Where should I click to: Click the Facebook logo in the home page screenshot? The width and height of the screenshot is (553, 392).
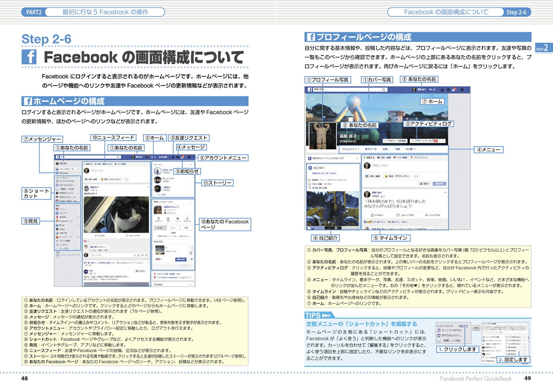tap(58, 157)
